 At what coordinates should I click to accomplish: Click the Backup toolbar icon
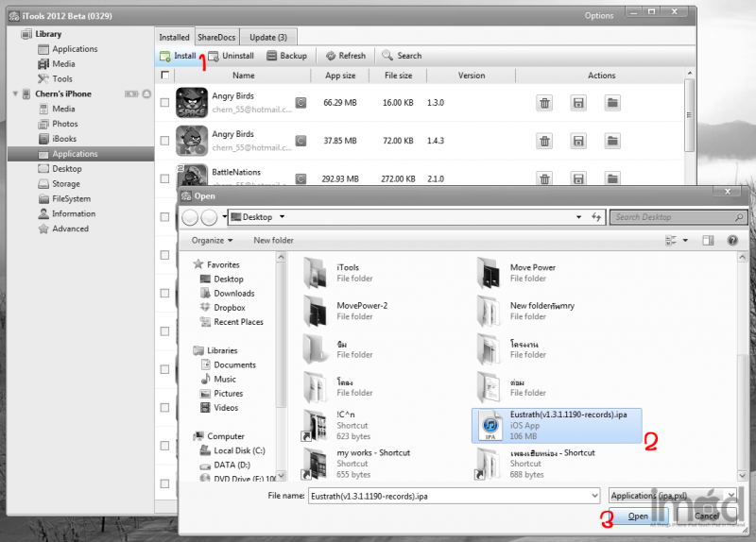tap(272, 56)
